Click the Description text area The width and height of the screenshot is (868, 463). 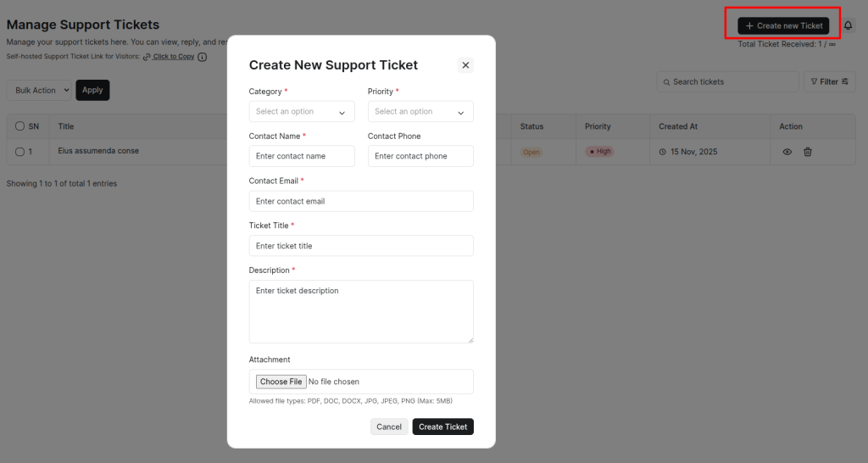(361, 311)
